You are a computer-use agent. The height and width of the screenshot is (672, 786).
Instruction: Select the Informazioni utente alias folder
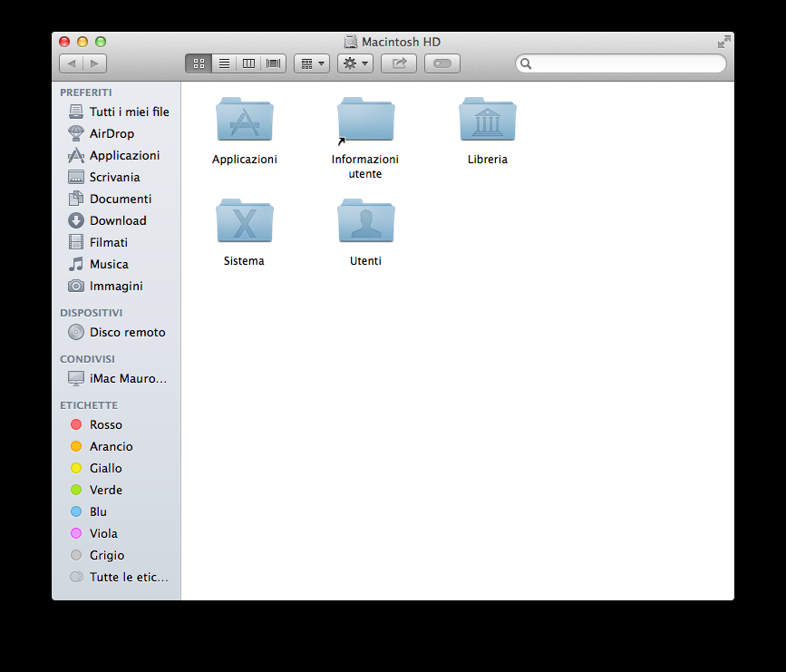pyautogui.click(x=365, y=121)
